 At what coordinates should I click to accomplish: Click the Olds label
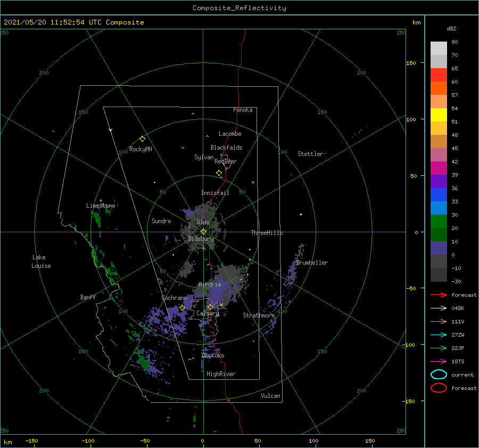coord(203,222)
